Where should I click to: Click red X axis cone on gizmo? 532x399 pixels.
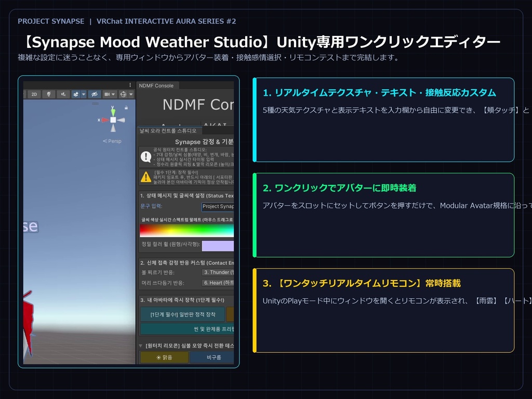(104, 120)
